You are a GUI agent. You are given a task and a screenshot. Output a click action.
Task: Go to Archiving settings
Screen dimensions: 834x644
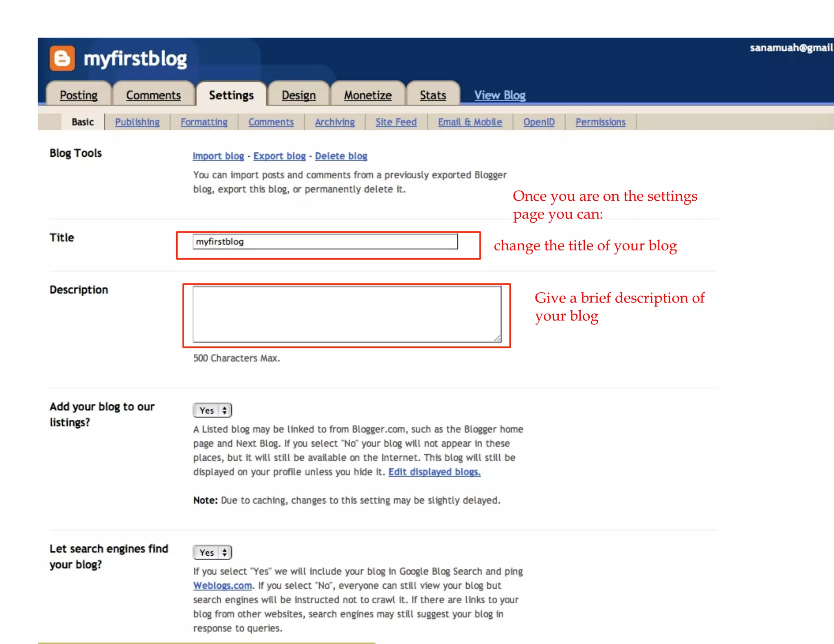(335, 122)
